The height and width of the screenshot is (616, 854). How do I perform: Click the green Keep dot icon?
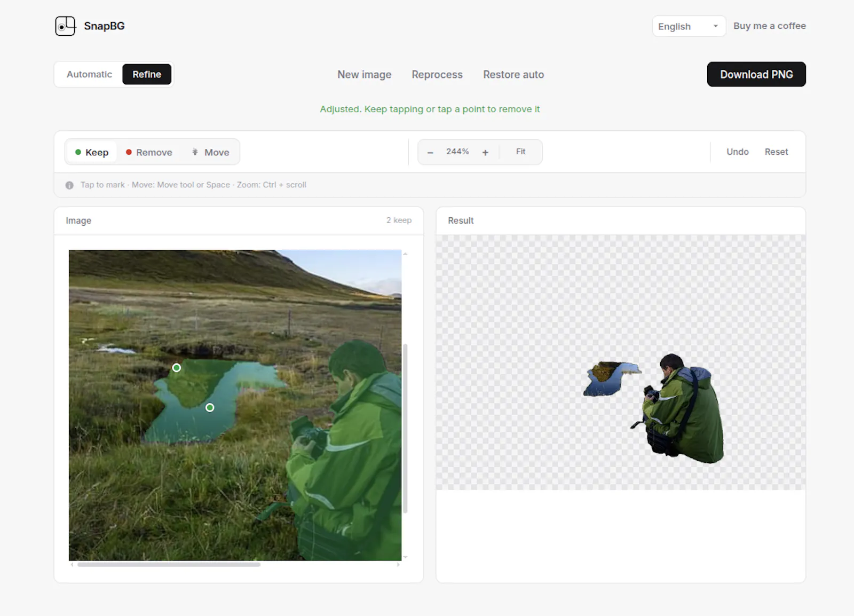point(78,152)
